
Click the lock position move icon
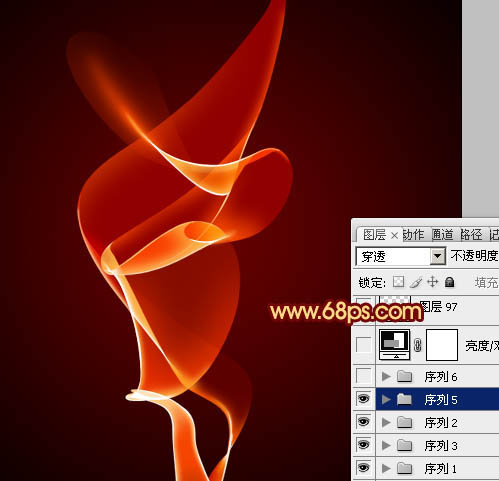tap(433, 282)
